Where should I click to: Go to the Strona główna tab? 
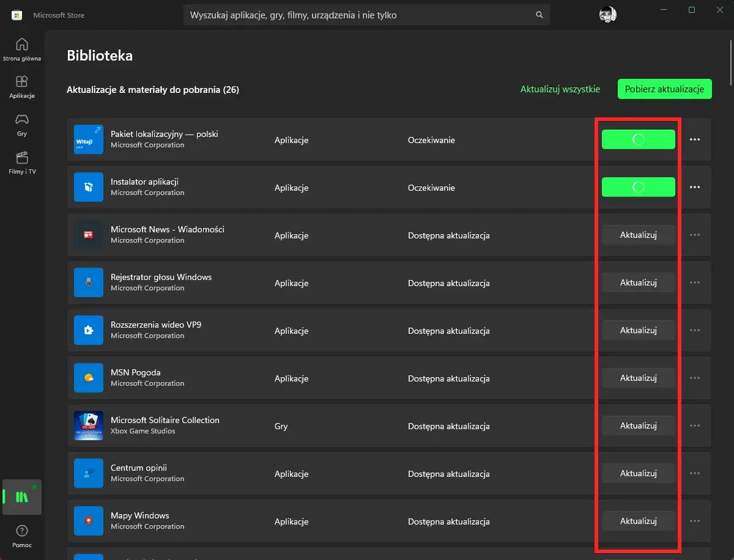tap(22, 50)
